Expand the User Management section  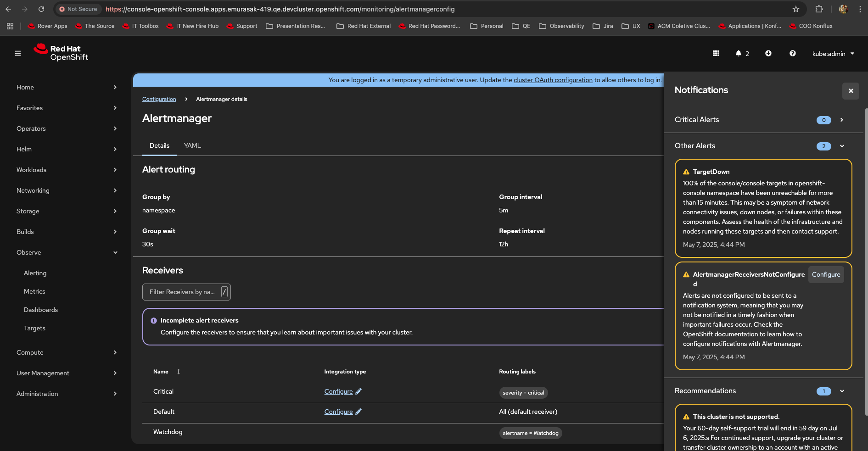click(x=67, y=373)
